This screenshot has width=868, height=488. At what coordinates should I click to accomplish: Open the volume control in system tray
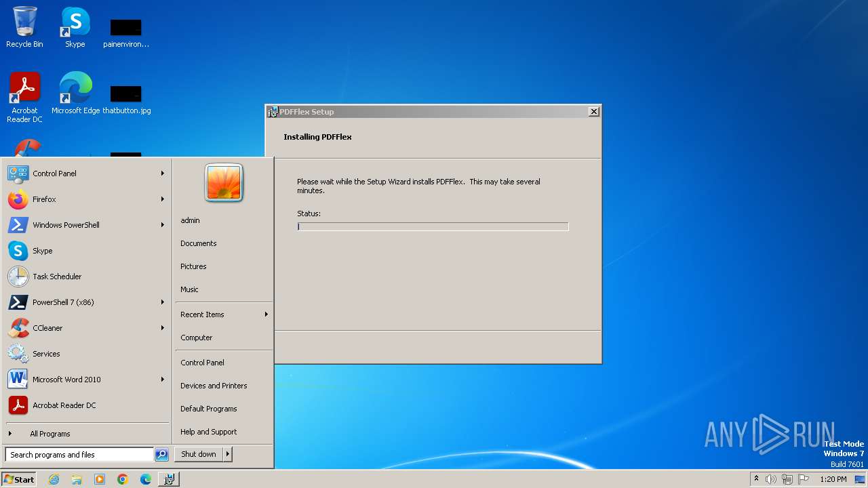771,479
